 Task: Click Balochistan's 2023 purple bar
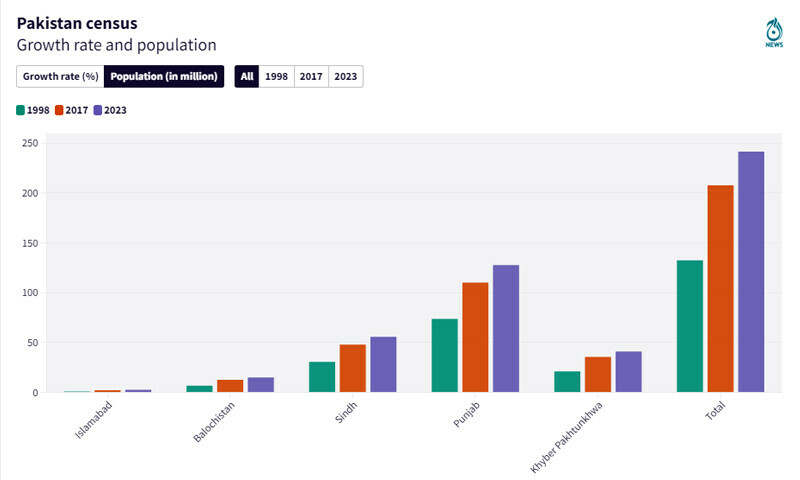click(x=261, y=385)
